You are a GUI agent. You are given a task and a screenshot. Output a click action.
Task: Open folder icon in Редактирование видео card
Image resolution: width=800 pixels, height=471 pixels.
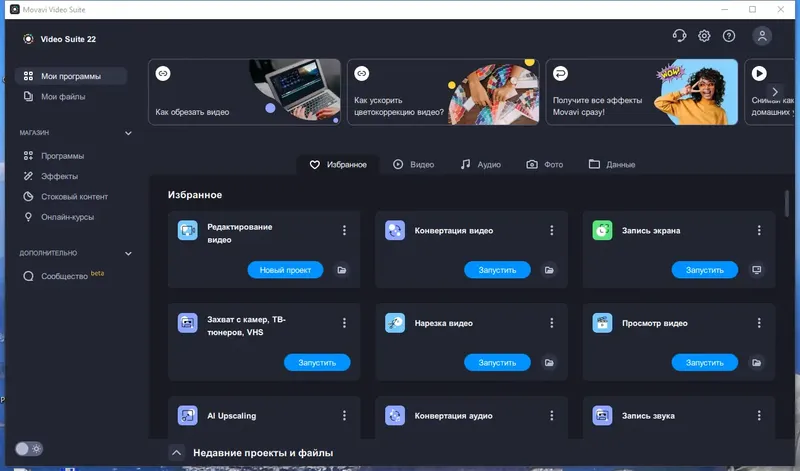pos(342,270)
